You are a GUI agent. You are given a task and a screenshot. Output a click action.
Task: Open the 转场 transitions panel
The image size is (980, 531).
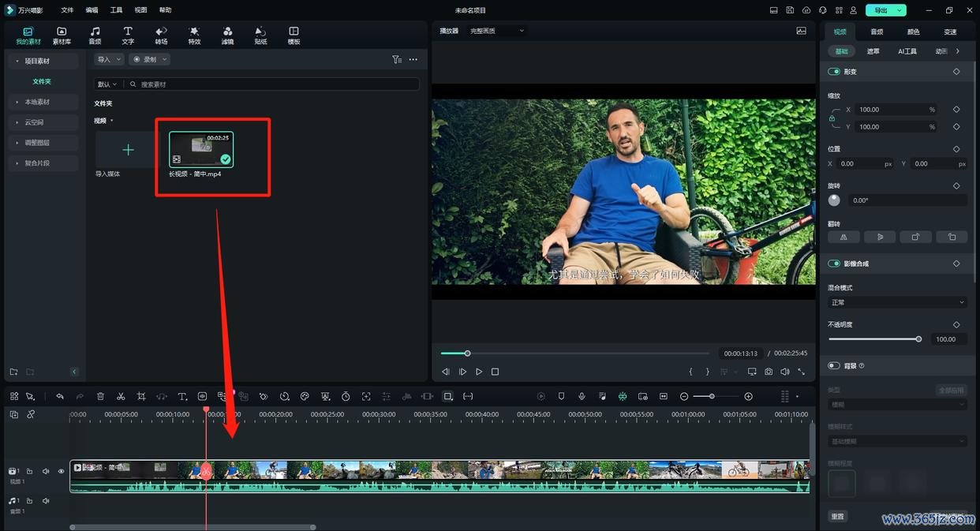pos(161,36)
